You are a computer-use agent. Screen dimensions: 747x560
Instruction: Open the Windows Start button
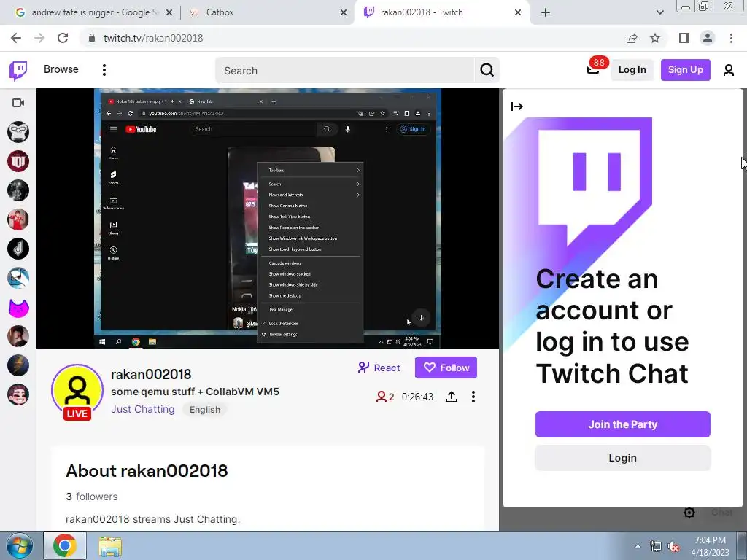19,545
